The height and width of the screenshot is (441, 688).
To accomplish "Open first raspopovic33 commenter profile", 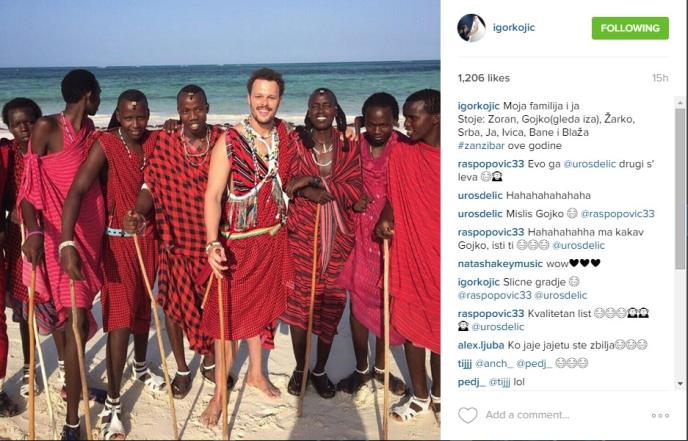I will pyautogui.click(x=491, y=164).
